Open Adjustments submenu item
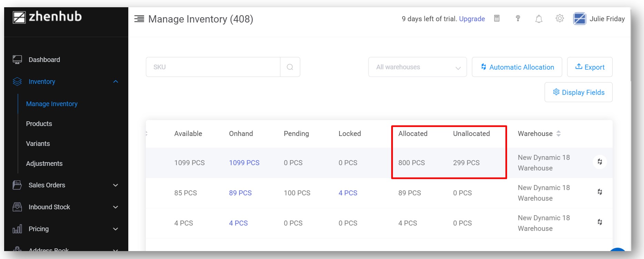The height and width of the screenshot is (259, 644). 44,163
